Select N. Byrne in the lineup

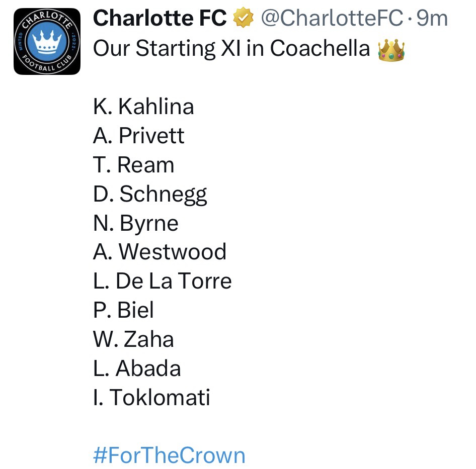click(x=136, y=223)
